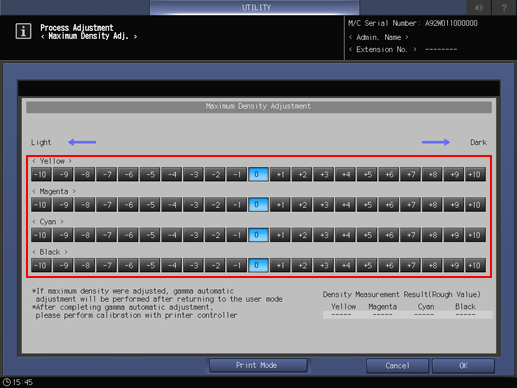Screen dimensions: 517x388
Task: Set Black density to -2
Action: (x=215, y=265)
